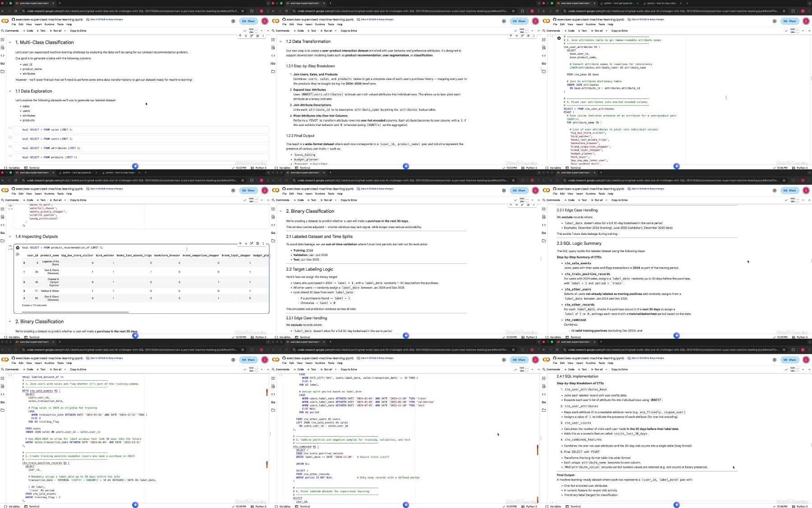Hide header with chevron in 1.4 Inspecting Outputs window

click(268, 200)
